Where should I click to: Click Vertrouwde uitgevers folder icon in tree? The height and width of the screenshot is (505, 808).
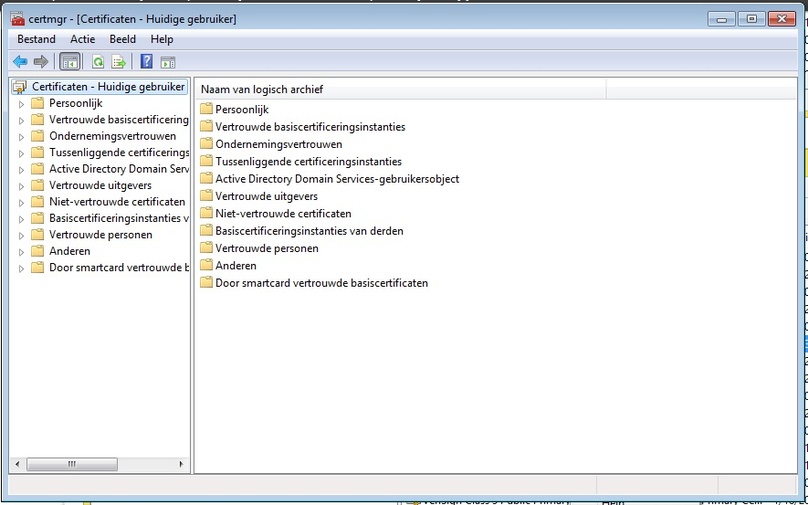tap(37, 185)
